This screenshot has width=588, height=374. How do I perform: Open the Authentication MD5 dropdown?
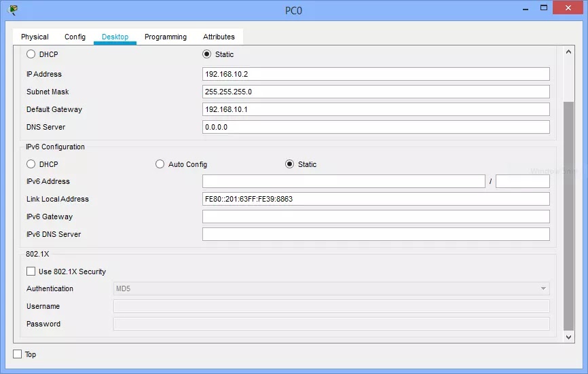point(331,288)
